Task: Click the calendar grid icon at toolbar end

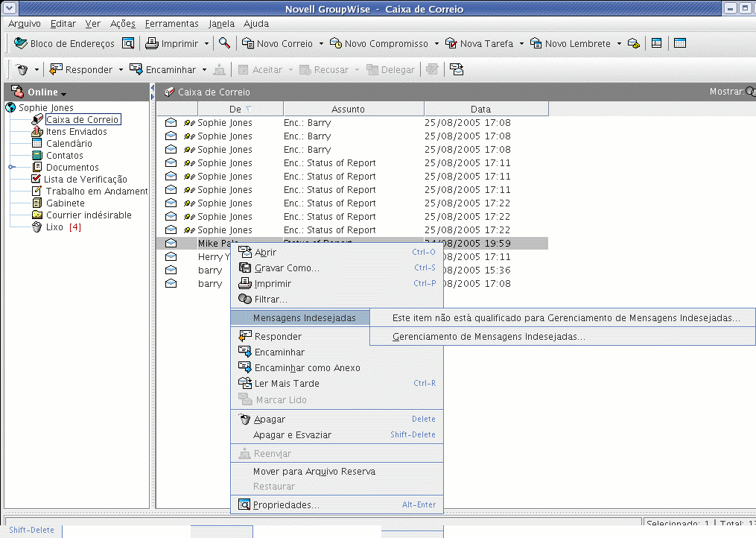Action: pos(680,44)
